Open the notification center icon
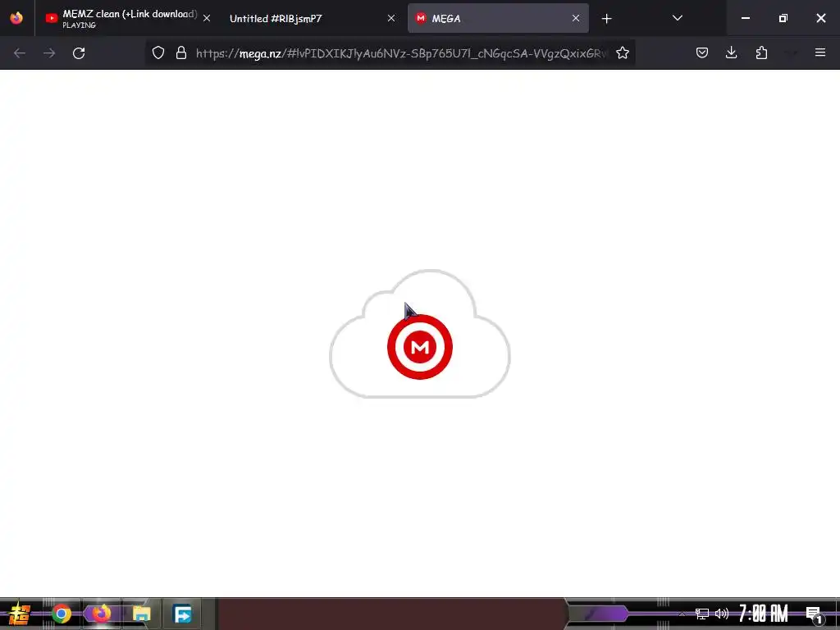 point(814,614)
